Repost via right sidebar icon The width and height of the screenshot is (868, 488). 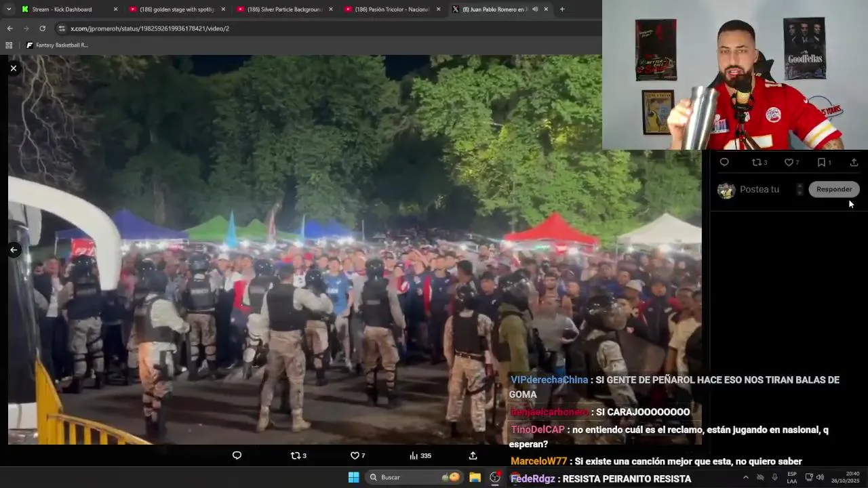pyautogui.click(x=759, y=163)
